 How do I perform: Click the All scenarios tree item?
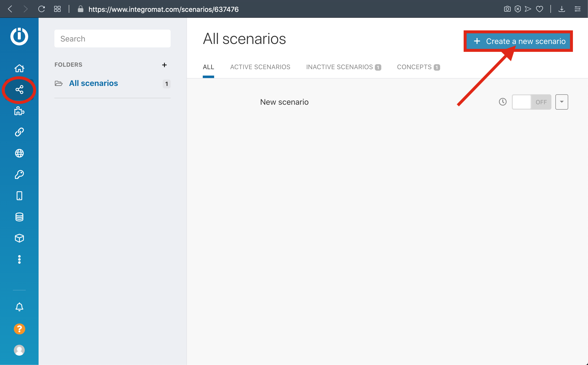(93, 83)
